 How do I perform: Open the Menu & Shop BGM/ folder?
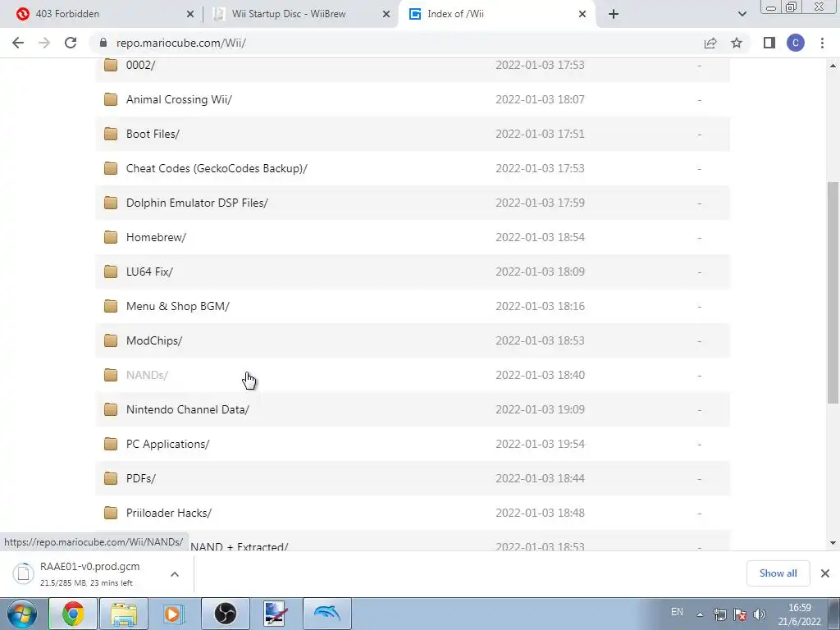(x=177, y=306)
